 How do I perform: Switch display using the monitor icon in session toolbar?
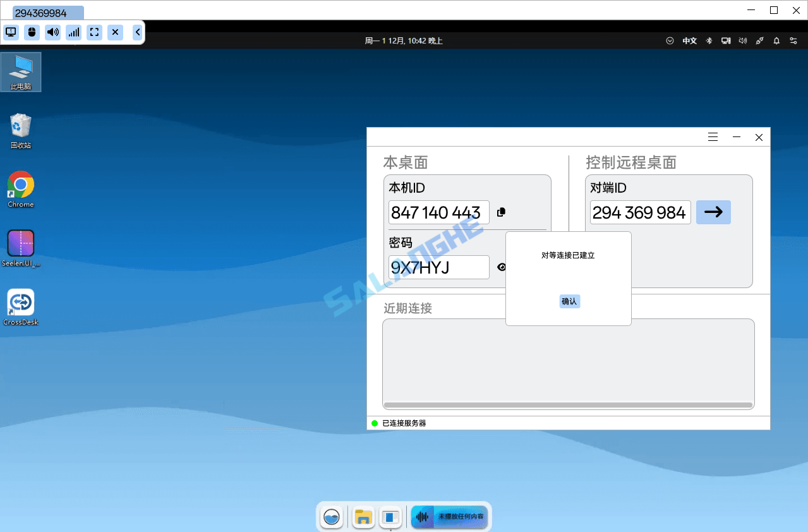[11, 32]
